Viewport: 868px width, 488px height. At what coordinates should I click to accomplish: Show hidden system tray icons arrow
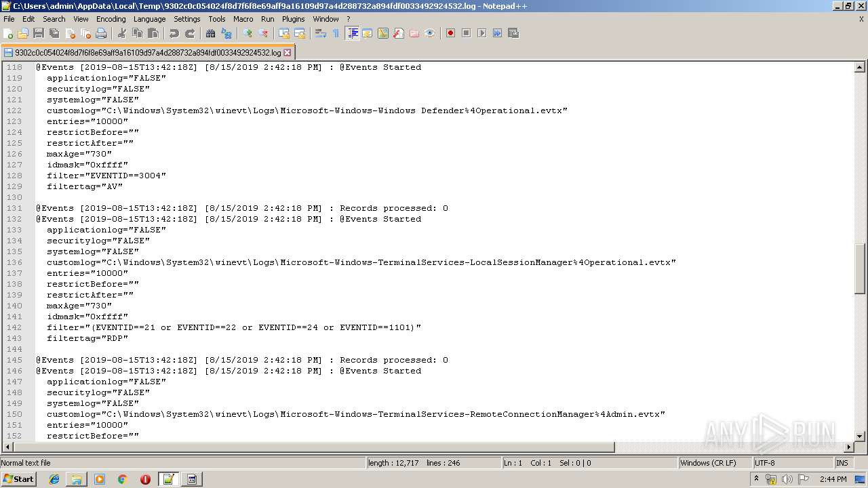[x=757, y=479]
